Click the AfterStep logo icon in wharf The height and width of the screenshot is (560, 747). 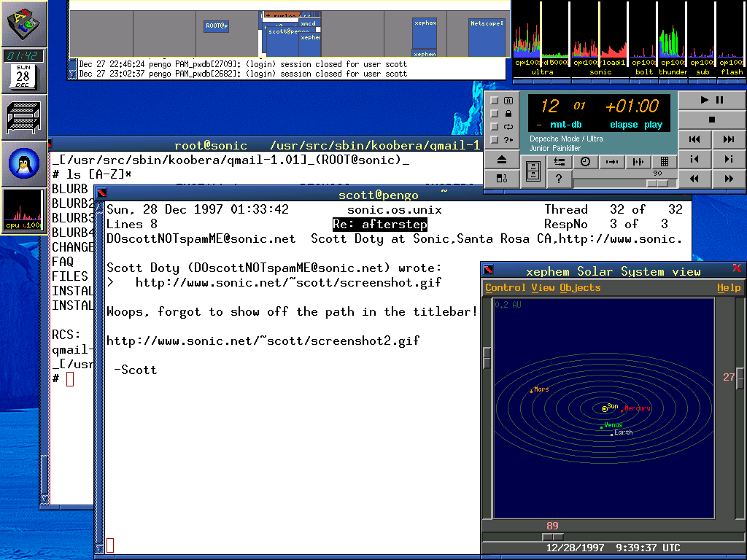coord(24,24)
